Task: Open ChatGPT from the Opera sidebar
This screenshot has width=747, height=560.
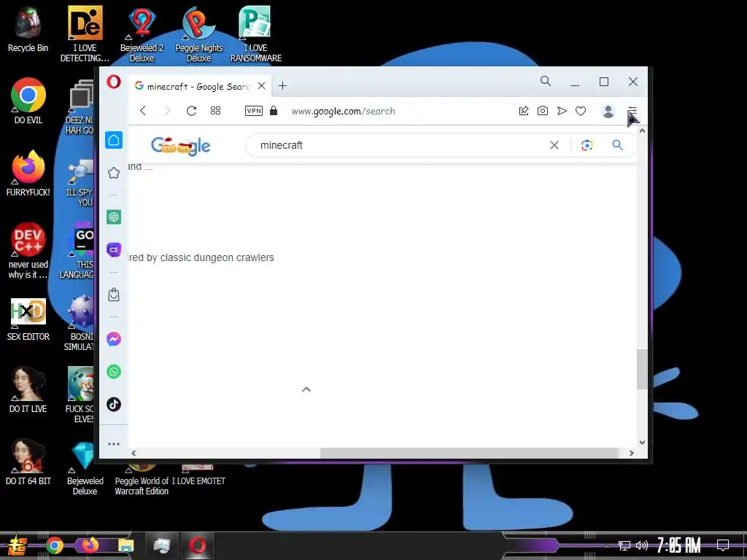Action: 113,217
